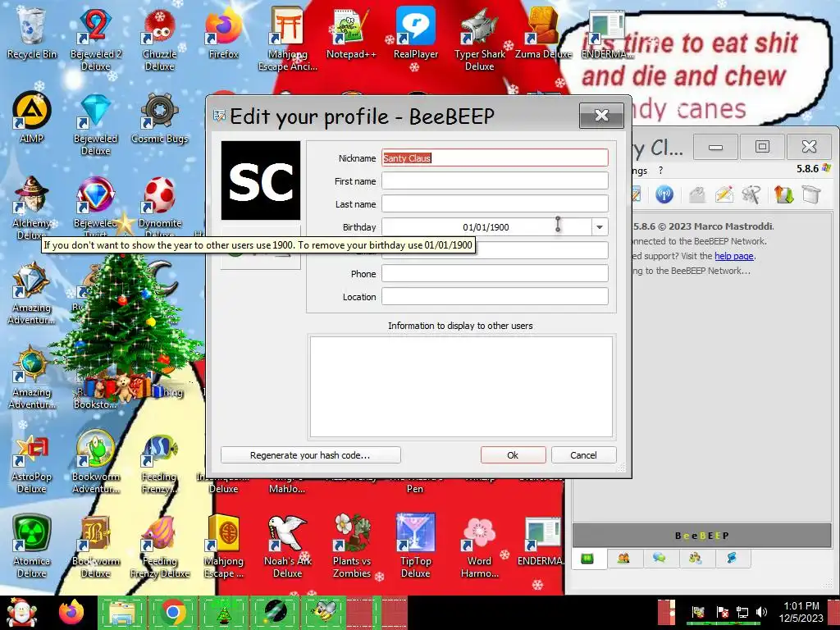The image size is (840, 630).
Task: Select the Word Harmo... desktop icon
Action: click(479, 546)
